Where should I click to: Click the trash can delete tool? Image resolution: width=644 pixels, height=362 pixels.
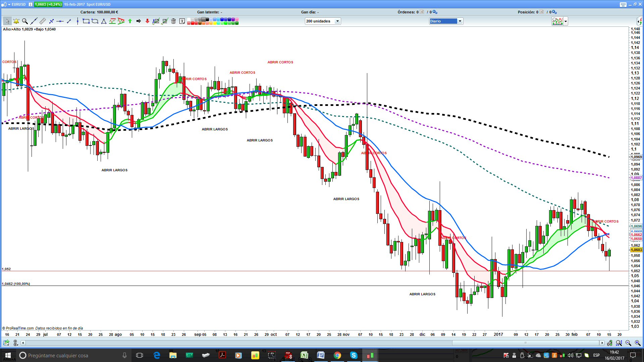click(173, 21)
